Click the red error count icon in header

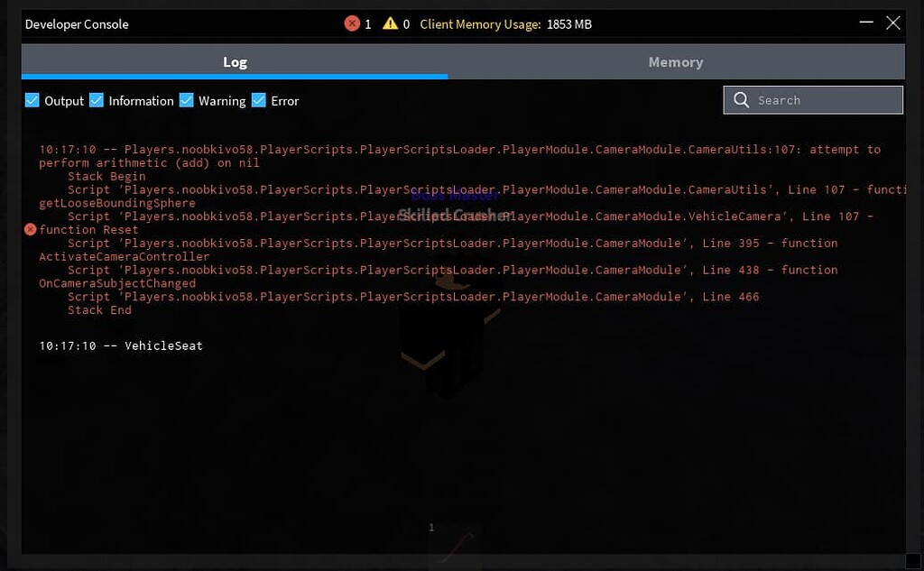tap(352, 23)
